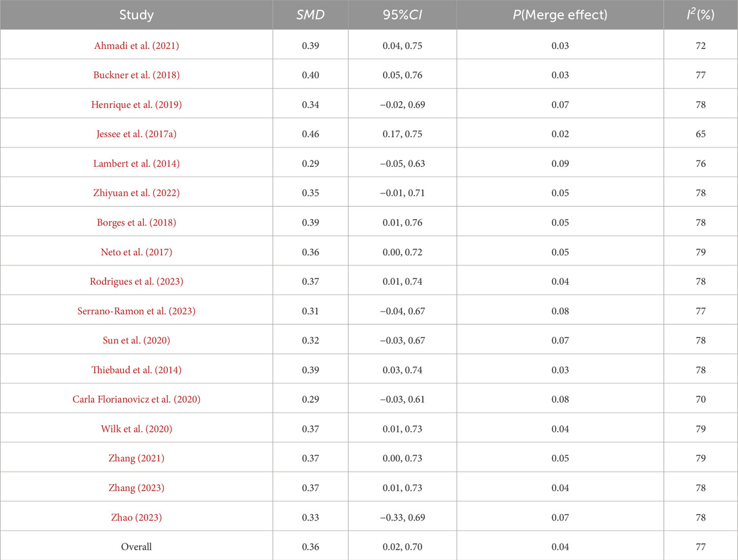The height and width of the screenshot is (560, 738).
Task: Click the Neto et al. (2017) citation
Action: click(x=137, y=252)
